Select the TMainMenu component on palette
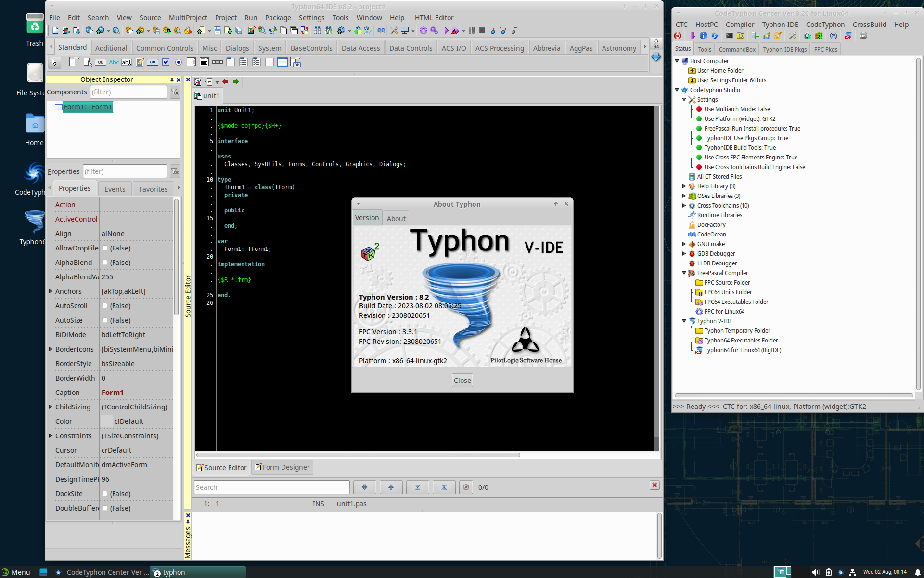Viewport: 924px width, 578px height. pyautogui.click(x=74, y=62)
